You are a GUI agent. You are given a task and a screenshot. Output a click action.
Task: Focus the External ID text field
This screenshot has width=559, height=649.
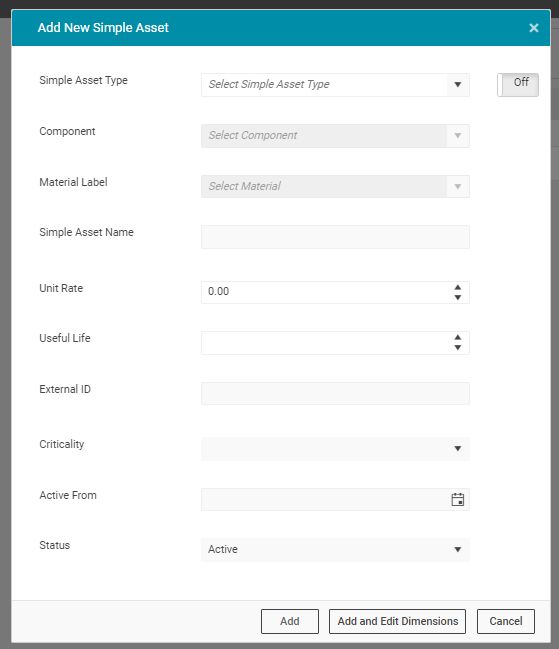(x=335, y=393)
